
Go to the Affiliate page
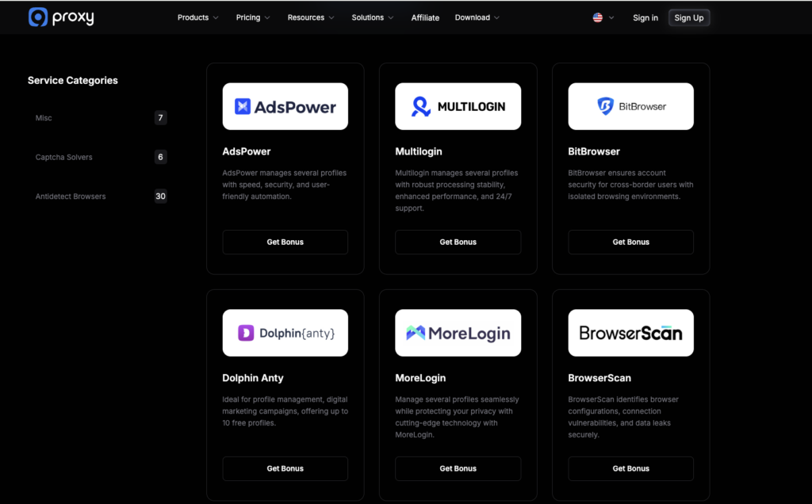tap(425, 17)
